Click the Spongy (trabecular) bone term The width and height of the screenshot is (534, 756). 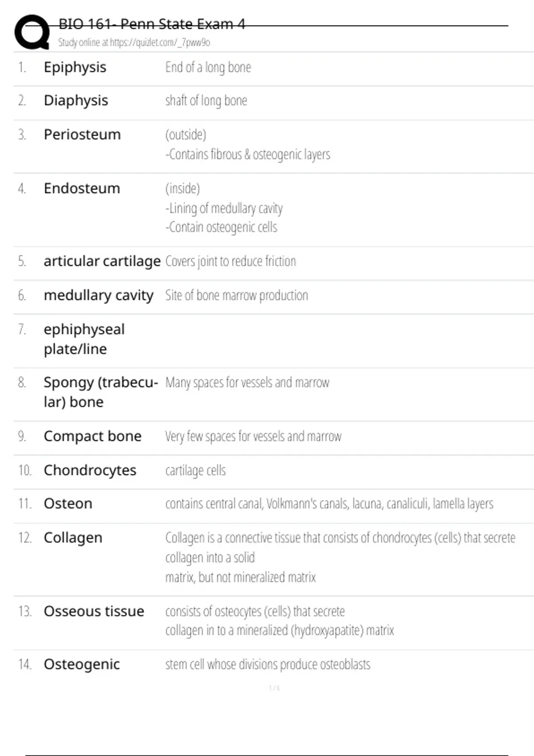(x=101, y=392)
